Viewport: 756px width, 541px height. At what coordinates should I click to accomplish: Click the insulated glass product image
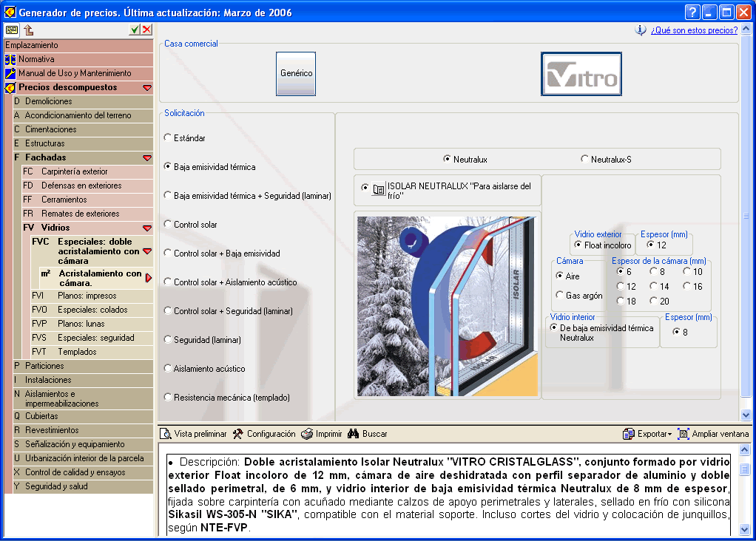click(448, 307)
